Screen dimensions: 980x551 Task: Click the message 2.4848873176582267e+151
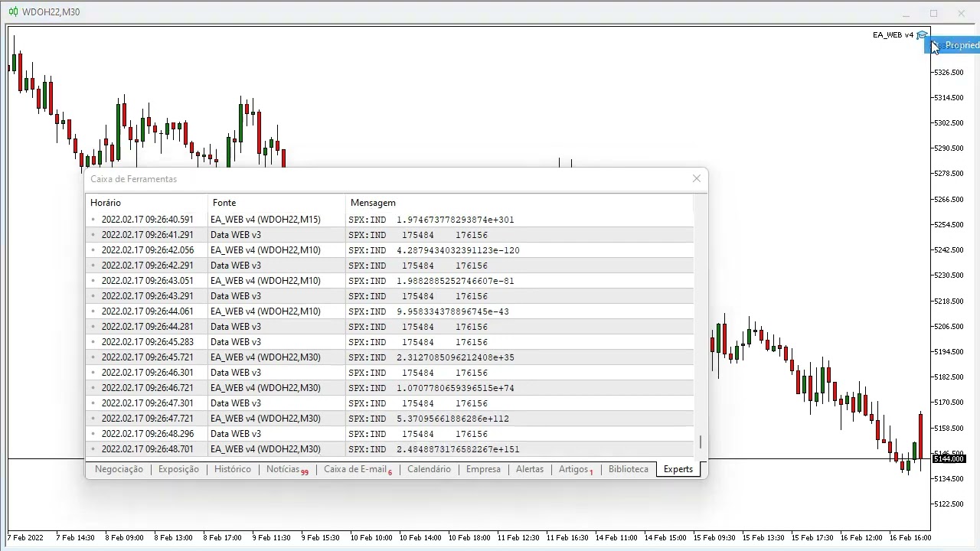[x=458, y=449]
